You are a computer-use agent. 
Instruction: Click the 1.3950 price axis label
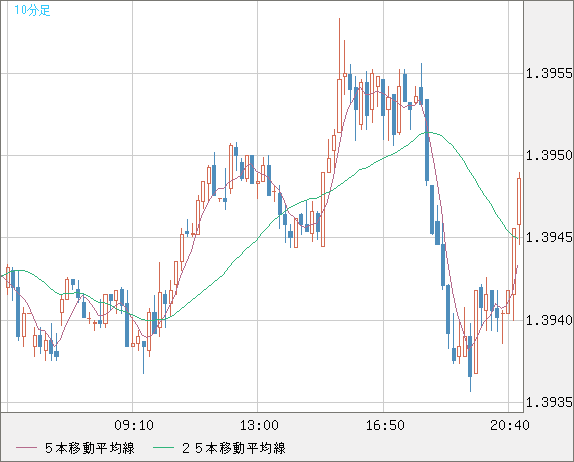pos(549,156)
